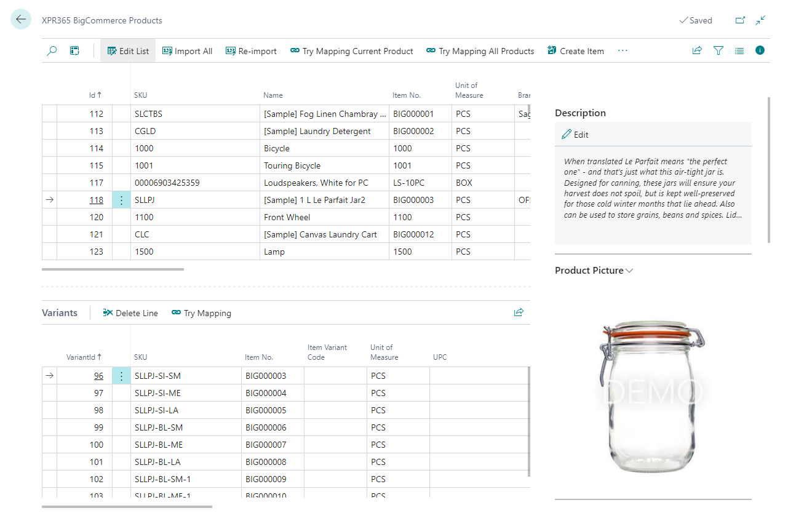Screen dimensions: 812x524
Task: Click Try Mapping All Products
Action: tap(480, 51)
